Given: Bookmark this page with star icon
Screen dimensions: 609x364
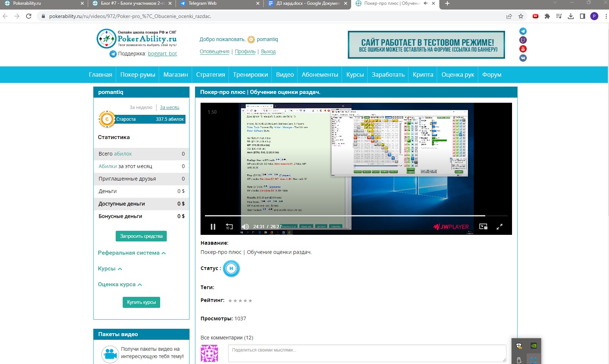Looking at the screenshot, I should [521, 16].
